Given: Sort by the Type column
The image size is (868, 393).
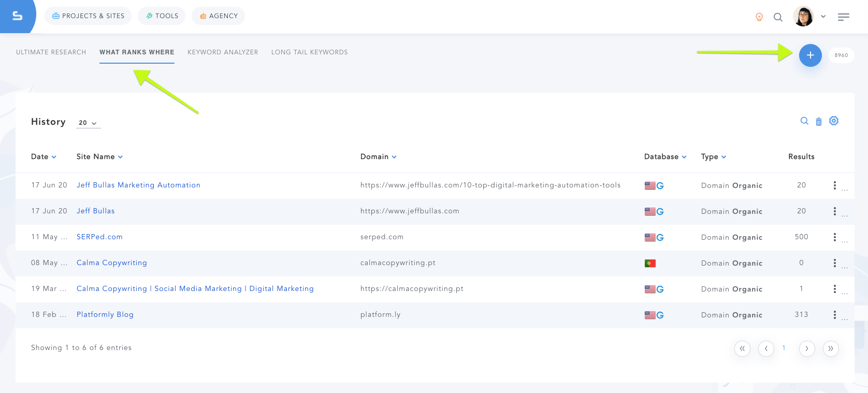Looking at the screenshot, I should click(x=714, y=157).
